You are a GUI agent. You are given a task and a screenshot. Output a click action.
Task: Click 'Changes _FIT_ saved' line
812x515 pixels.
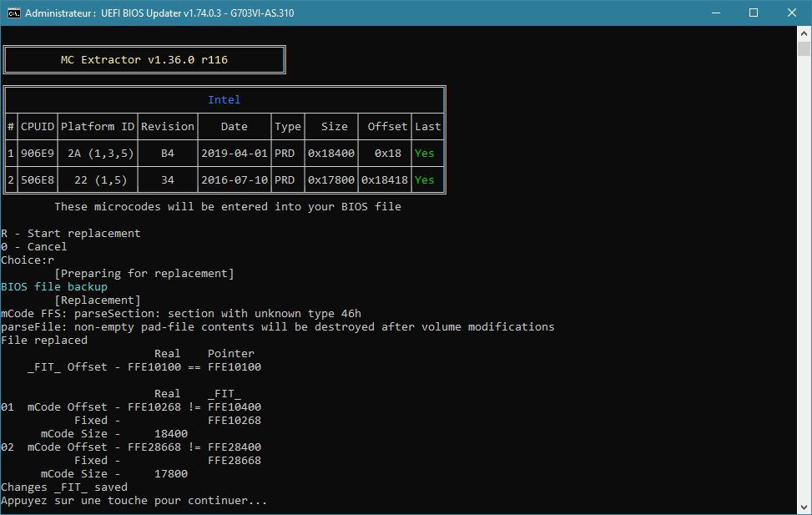coord(63,487)
